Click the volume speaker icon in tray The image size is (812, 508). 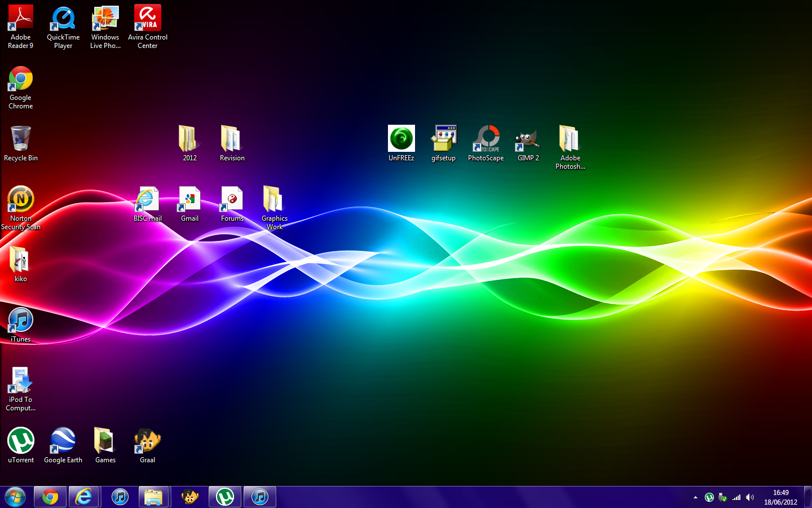(x=750, y=497)
